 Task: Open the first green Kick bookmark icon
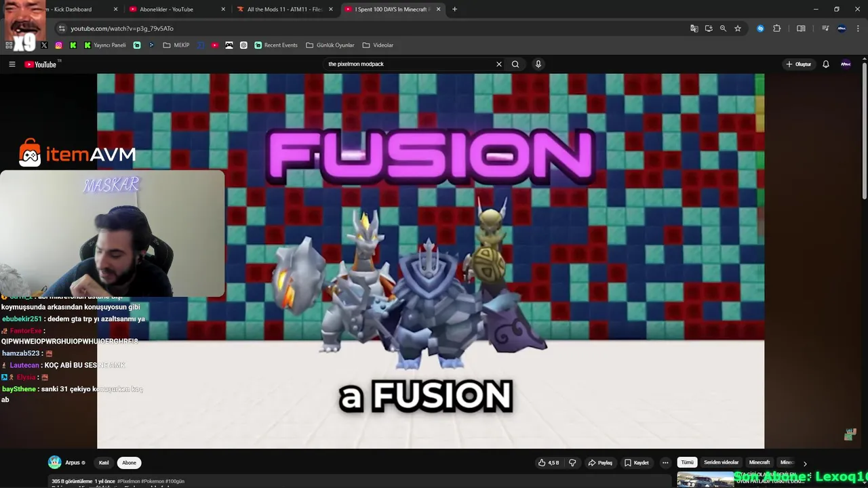click(73, 45)
